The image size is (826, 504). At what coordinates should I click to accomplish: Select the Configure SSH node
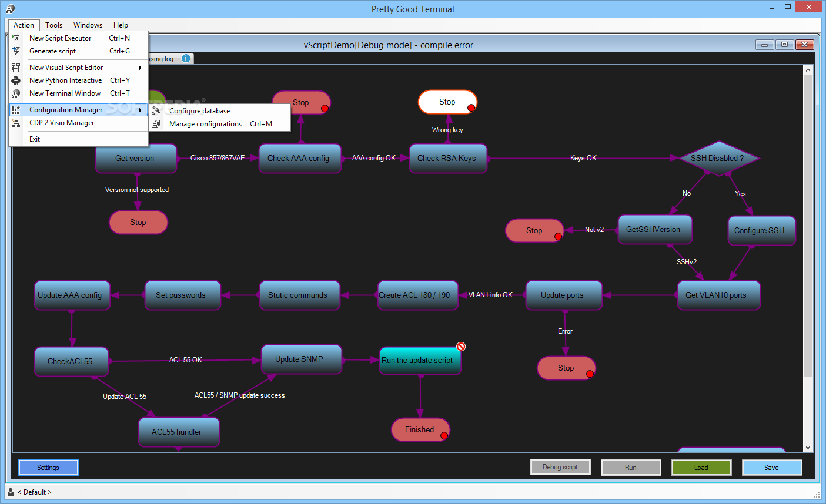pos(761,231)
